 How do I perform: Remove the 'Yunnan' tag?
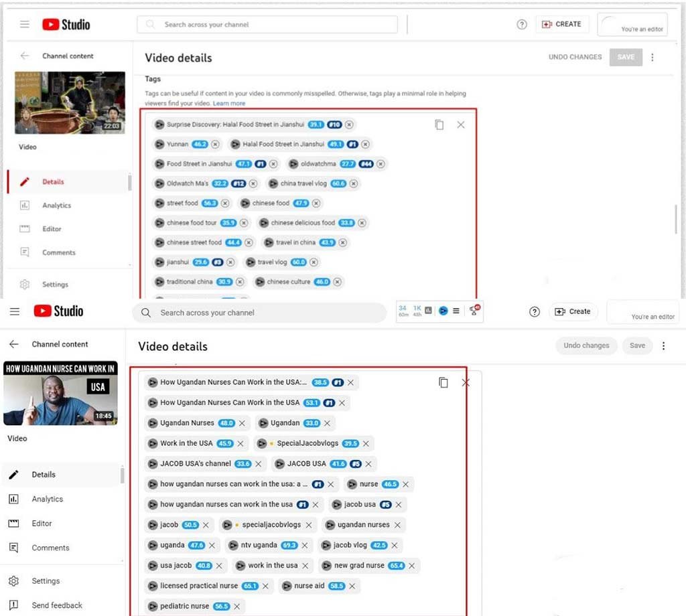tap(215, 144)
